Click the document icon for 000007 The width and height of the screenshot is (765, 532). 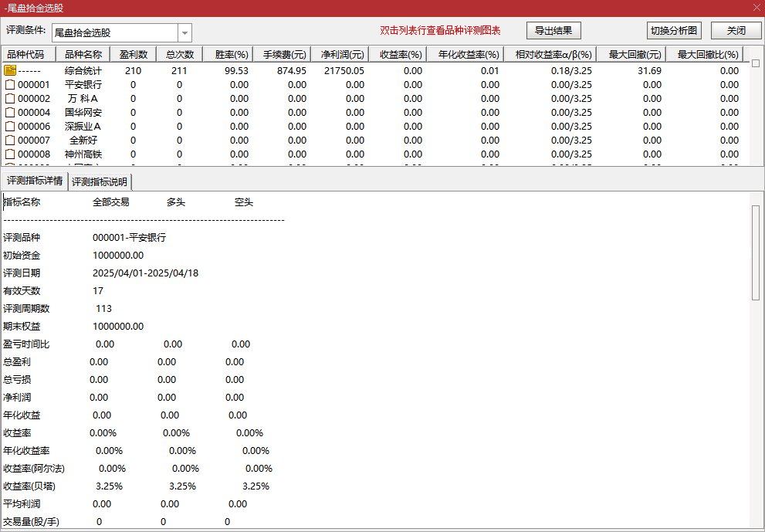click(10, 140)
